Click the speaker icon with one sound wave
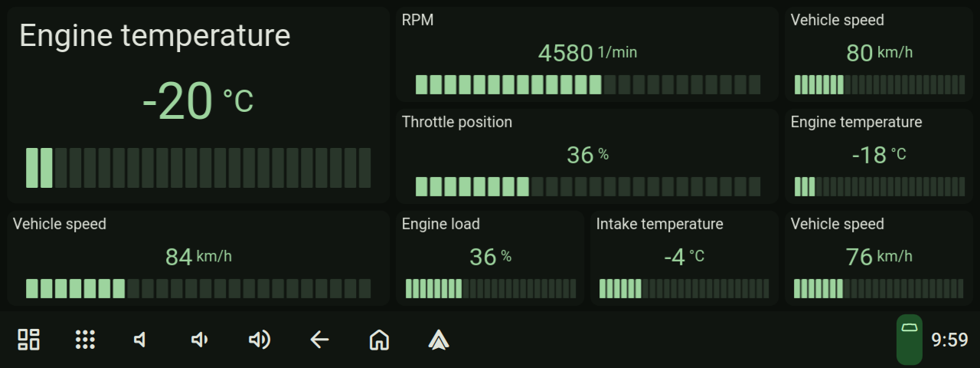This screenshot has height=368, width=980. pyautogui.click(x=199, y=340)
